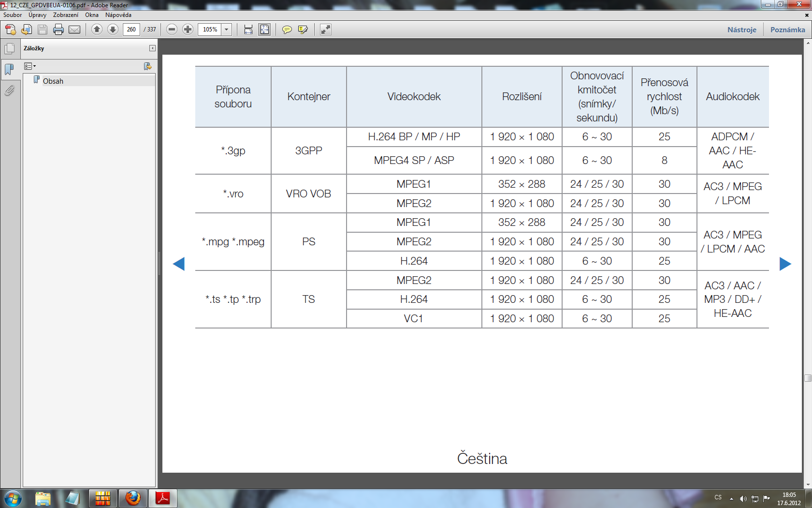Click the Adobe Reader taskbar icon
The width and height of the screenshot is (812, 508).
pyautogui.click(x=163, y=498)
